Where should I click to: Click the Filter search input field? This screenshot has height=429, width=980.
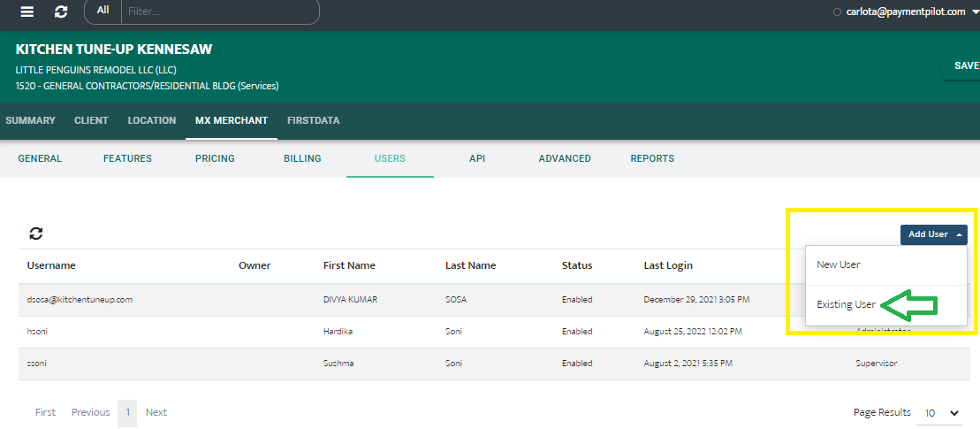tap(219, 11)
